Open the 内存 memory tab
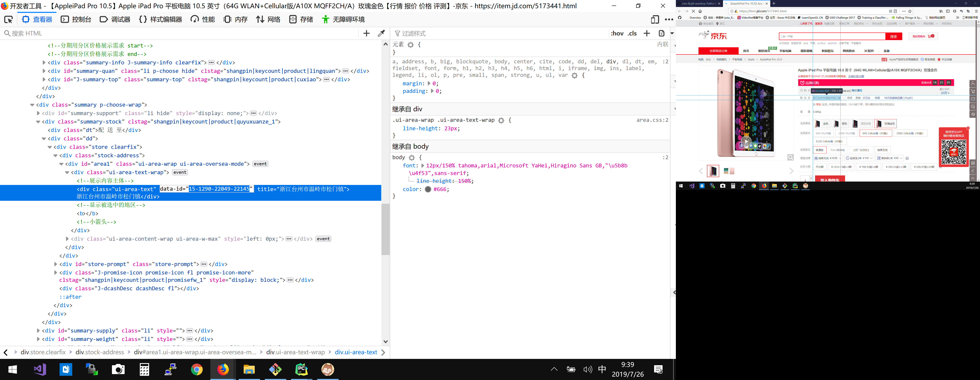The height and width of the screenshot is (380, 980). (x=235, y=19)
